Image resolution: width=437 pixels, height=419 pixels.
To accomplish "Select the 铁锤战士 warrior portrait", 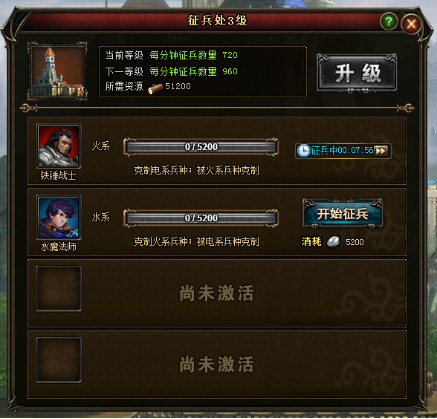I will 59,146.
